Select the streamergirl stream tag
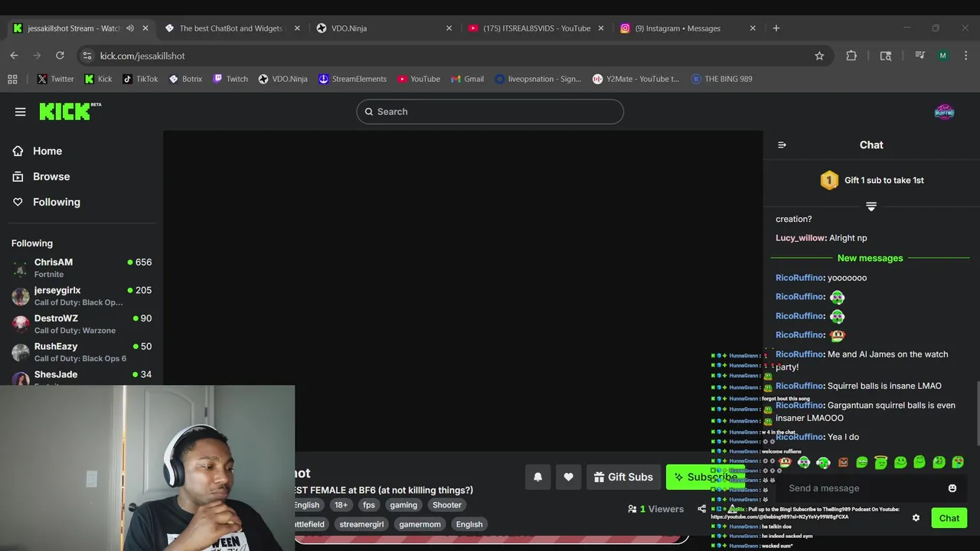Image resolution: width=980 pixels, height=551 pixels. (x=361, y=524)
